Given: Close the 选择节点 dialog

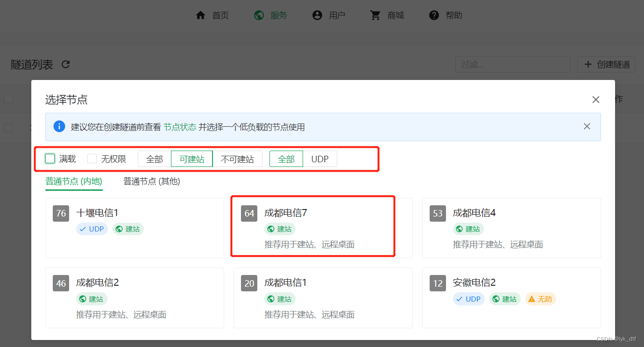Looking at the screenshot, I should coord(596,100).
